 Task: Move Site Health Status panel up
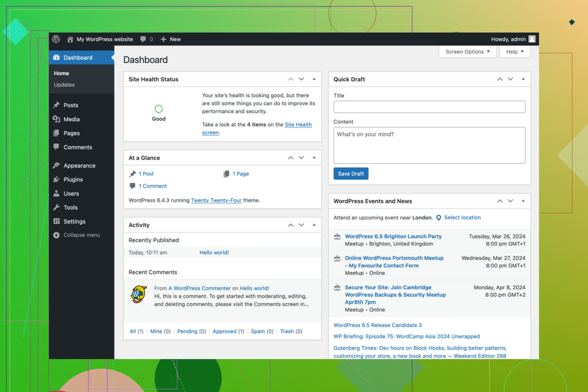291,79
